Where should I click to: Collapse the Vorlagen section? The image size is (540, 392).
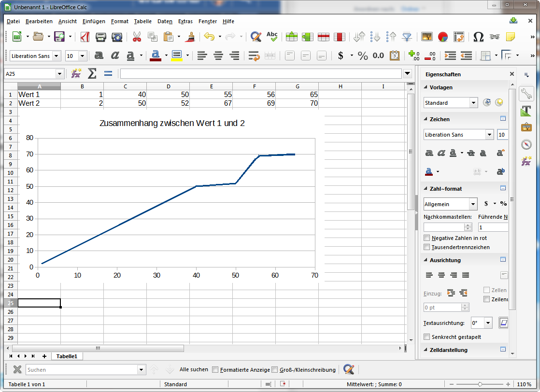click(426, 87)
